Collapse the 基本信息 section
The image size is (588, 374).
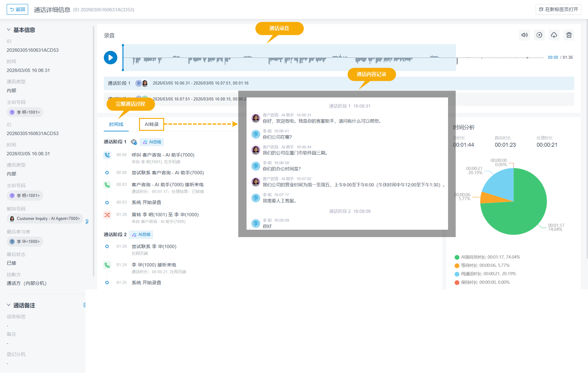coord(9,30)
